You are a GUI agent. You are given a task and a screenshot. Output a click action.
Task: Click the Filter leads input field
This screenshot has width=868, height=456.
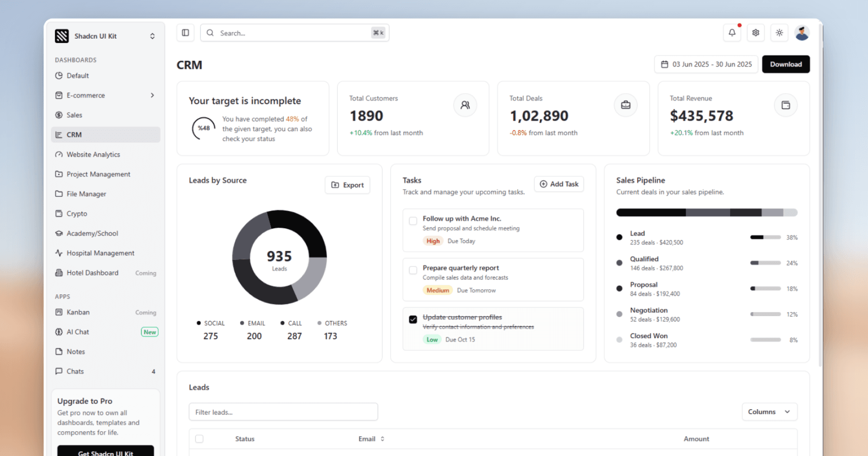click(283, 412)
